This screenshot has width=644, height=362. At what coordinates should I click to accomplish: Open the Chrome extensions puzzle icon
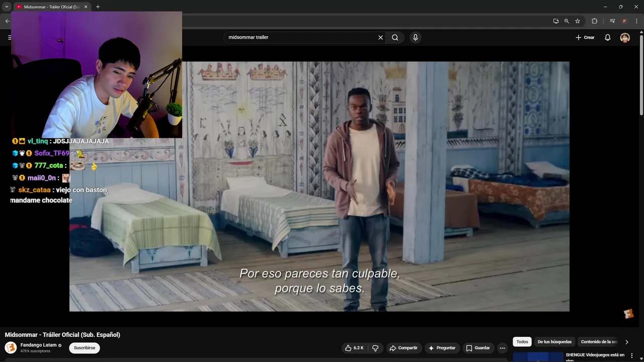(x=594, y=21)
